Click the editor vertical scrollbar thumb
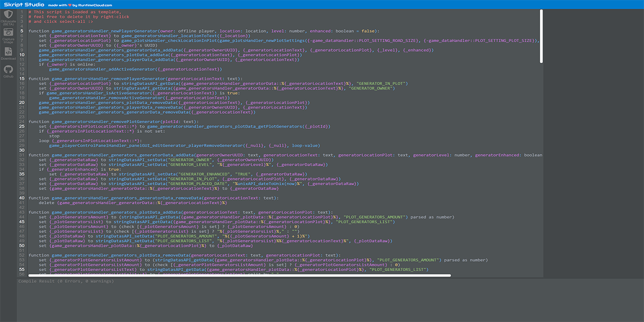Viewport: 644px width, 322px height. (x=541, y=36)
